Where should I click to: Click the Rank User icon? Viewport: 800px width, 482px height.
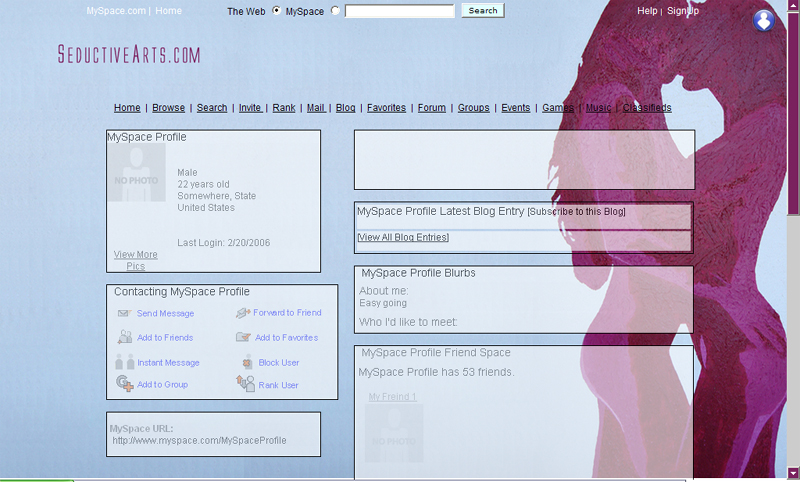tap(245, 384)
